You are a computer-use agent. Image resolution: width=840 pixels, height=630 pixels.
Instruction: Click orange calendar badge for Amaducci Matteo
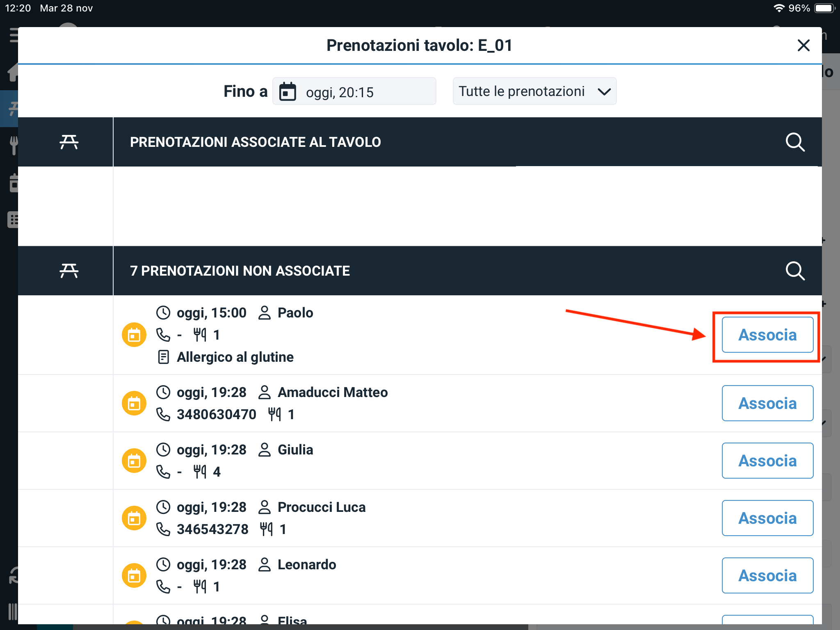(x=134, y=404)
